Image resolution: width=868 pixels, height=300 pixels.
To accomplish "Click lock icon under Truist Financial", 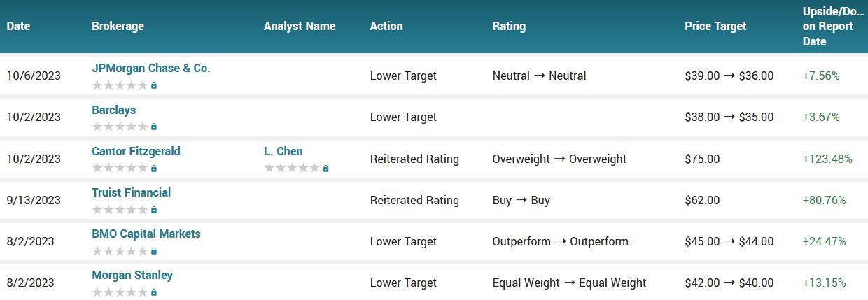I will pyautogui.click(x=154, y=209).
